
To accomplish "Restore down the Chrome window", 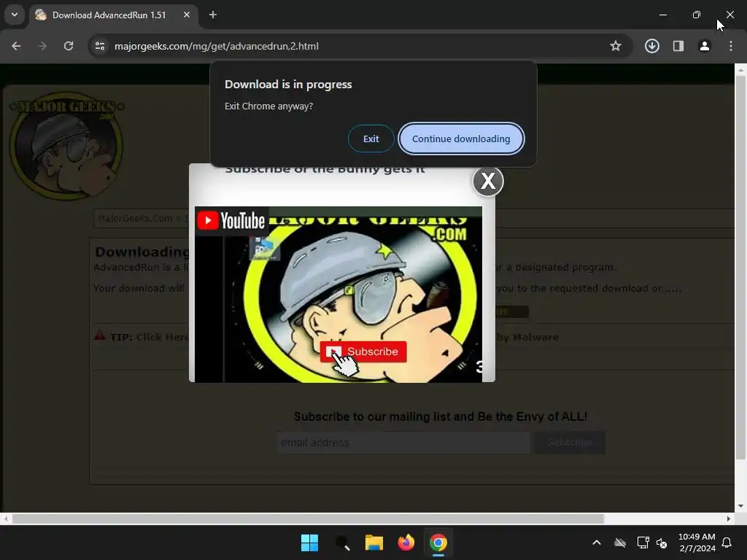I will coord(697,15).
